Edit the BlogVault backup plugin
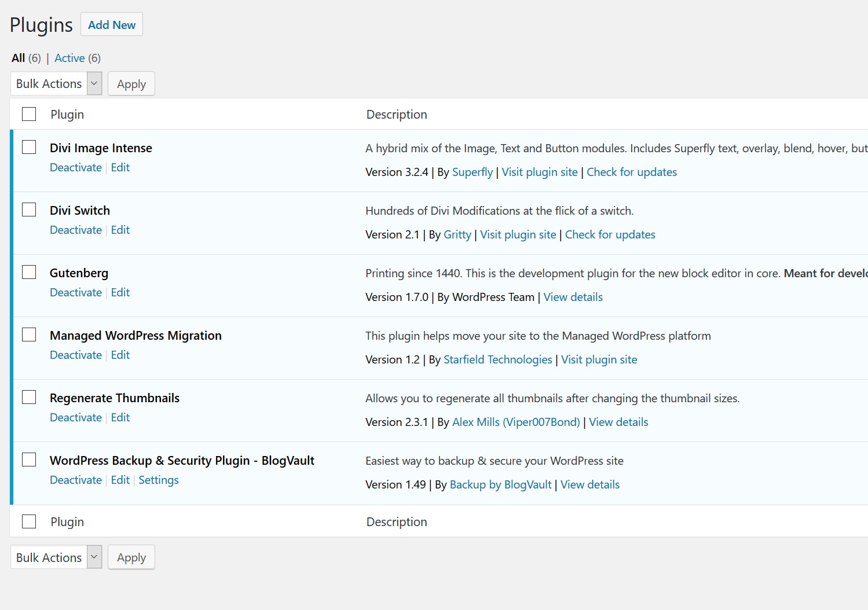Viewport: 868px width, 610px height. (120, 480)
